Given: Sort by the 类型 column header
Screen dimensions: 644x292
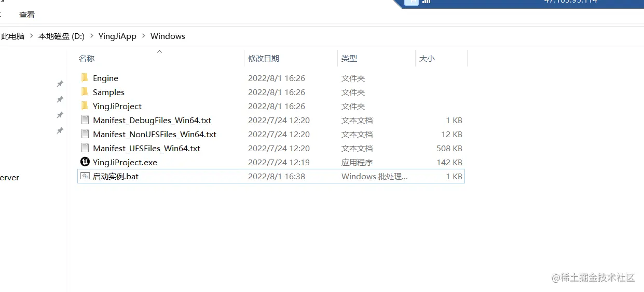Looking at the screenshot, I should (x=349, y=59).
